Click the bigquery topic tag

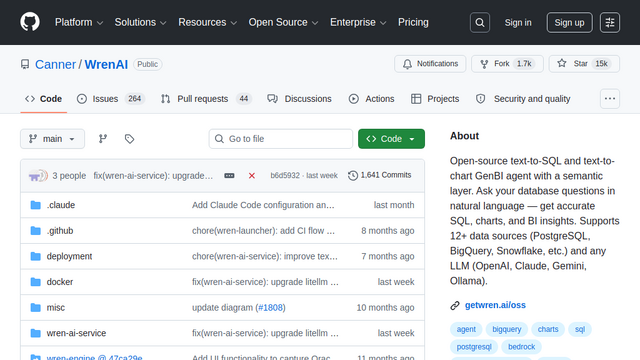507,329
